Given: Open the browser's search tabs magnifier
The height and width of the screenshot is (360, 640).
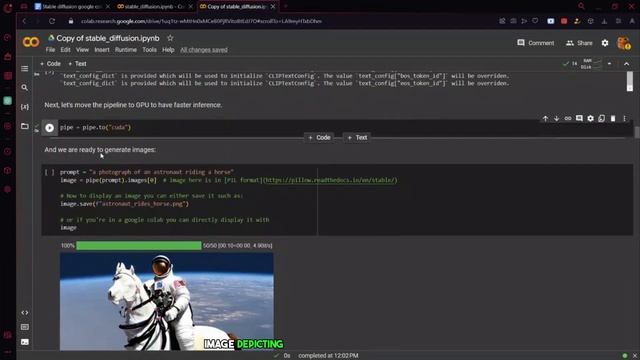Looking at the screenshot, I should coord(581,6).
